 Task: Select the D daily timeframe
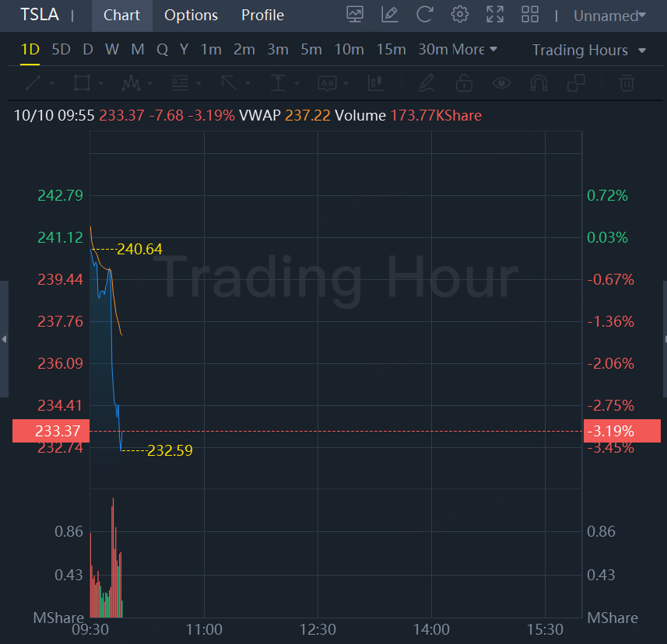88,49
